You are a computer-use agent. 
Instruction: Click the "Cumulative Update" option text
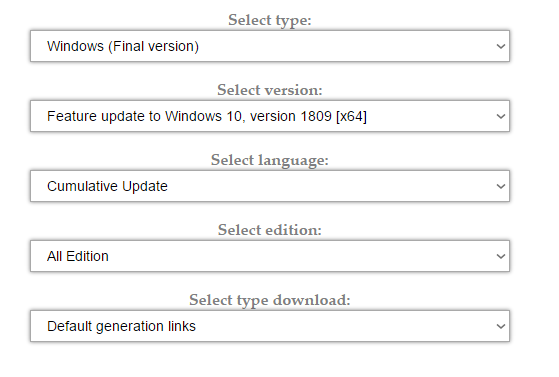[107, 186]
